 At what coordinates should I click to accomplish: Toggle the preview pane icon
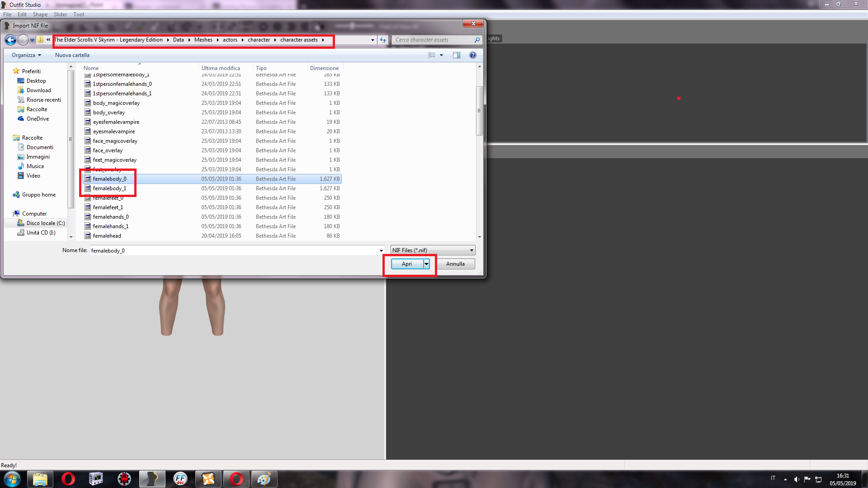click(x=457, y=55)
